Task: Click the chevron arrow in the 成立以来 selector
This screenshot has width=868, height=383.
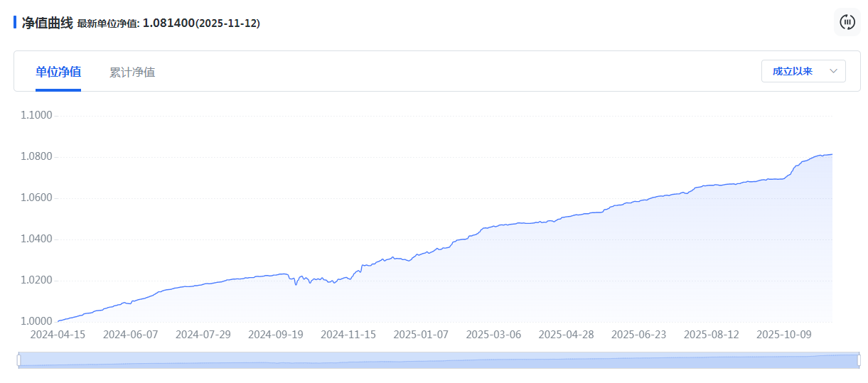Action: 833,71
